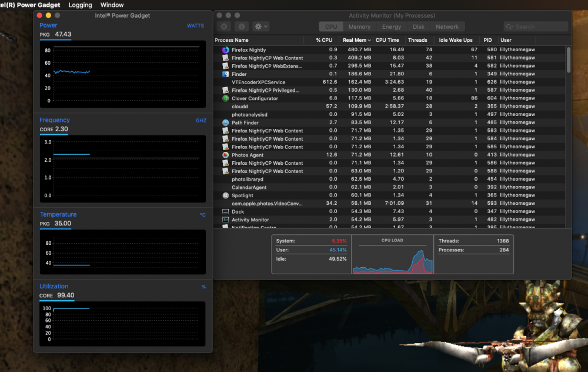This screenshot has width=588, height=372.
Task: Click the icon of Firefox Web Content PID 588
Action: coord(225,171)
